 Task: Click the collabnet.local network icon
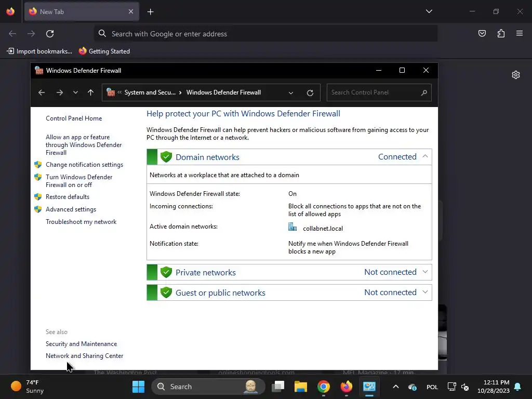point(292,227)
